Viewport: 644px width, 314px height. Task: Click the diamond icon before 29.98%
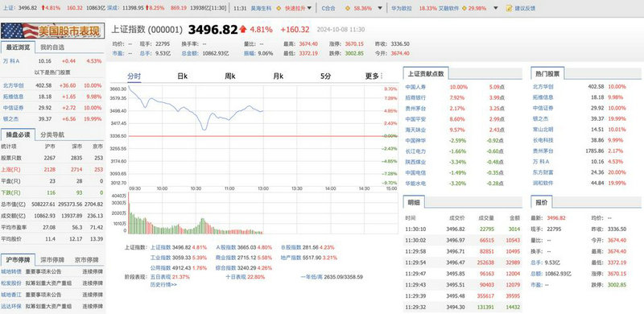pos(464,8)
